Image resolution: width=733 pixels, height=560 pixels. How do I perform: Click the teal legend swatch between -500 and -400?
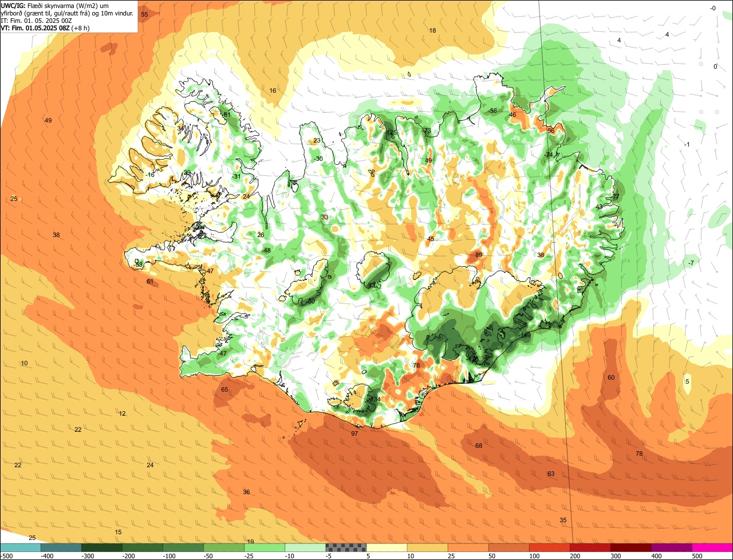point(21,547)
